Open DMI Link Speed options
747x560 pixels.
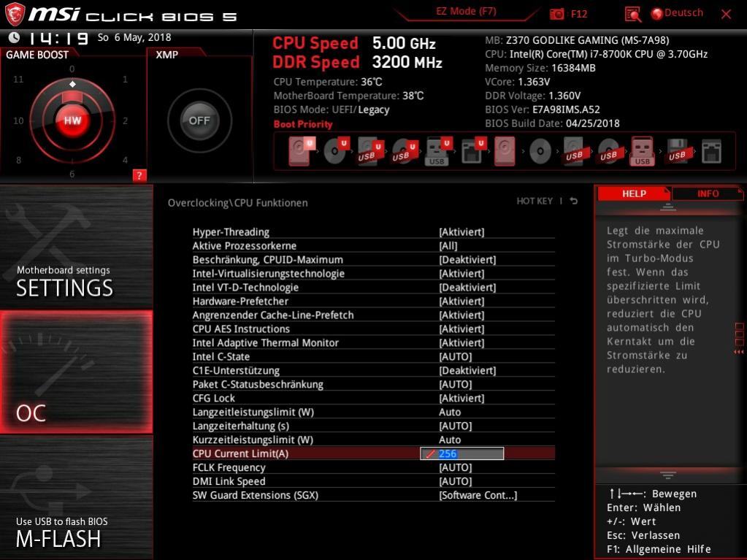[x=374, y=481]
